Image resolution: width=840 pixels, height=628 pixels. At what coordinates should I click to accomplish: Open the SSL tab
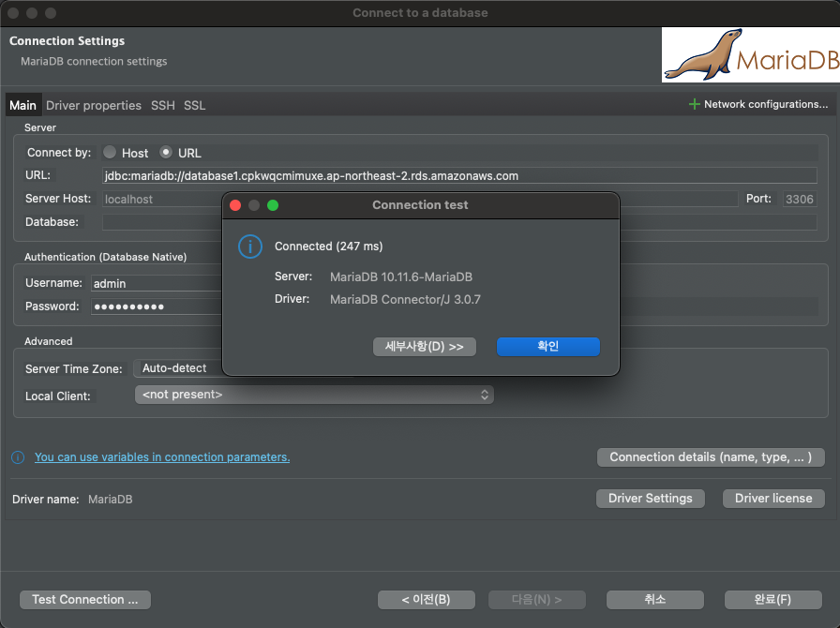coord(194,105)
